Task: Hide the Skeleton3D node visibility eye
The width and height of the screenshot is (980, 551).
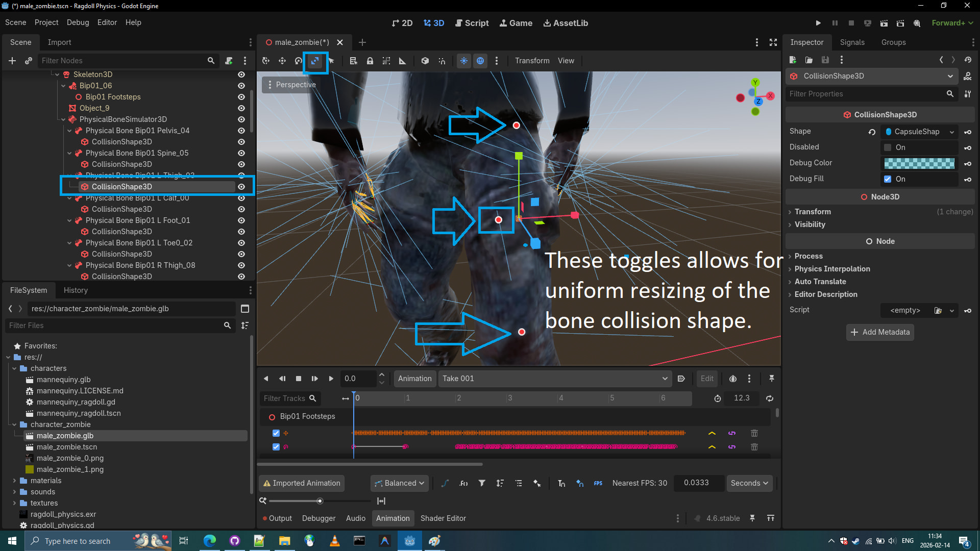Action: tap(241, 74)
